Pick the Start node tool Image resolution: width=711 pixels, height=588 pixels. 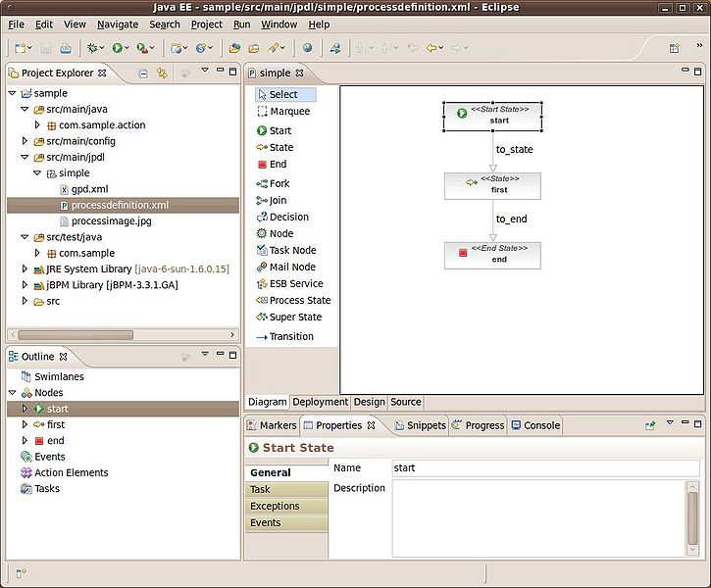(x=274, y=131)
